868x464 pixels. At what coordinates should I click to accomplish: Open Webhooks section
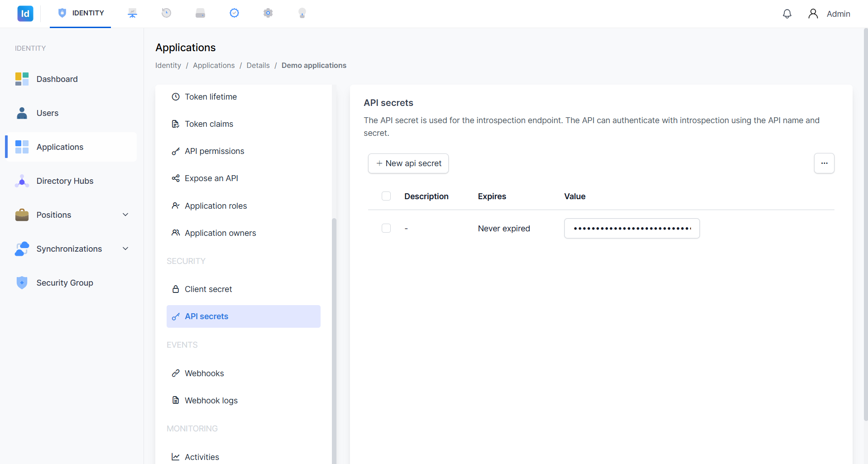coord(244,373)
